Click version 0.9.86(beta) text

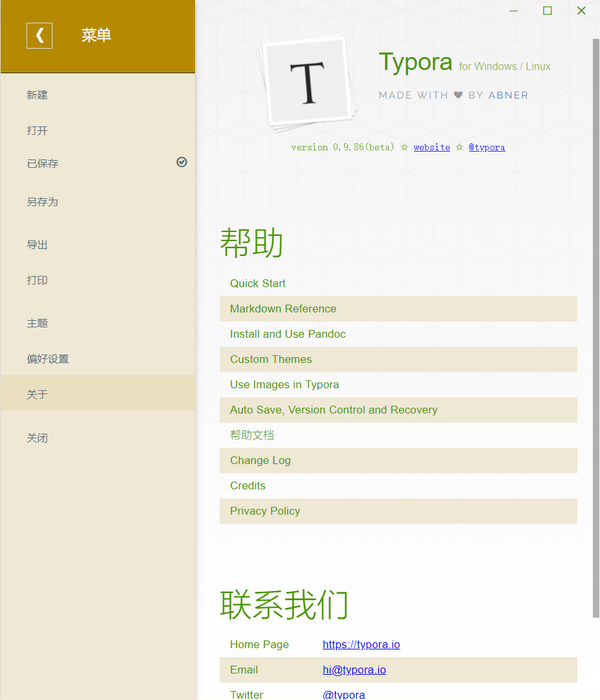point(342,147)
